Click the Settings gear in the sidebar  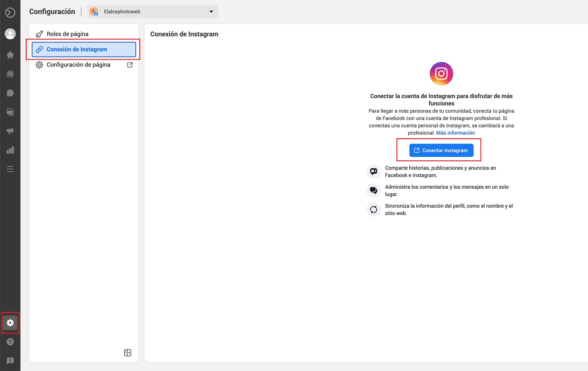(10, 323)
